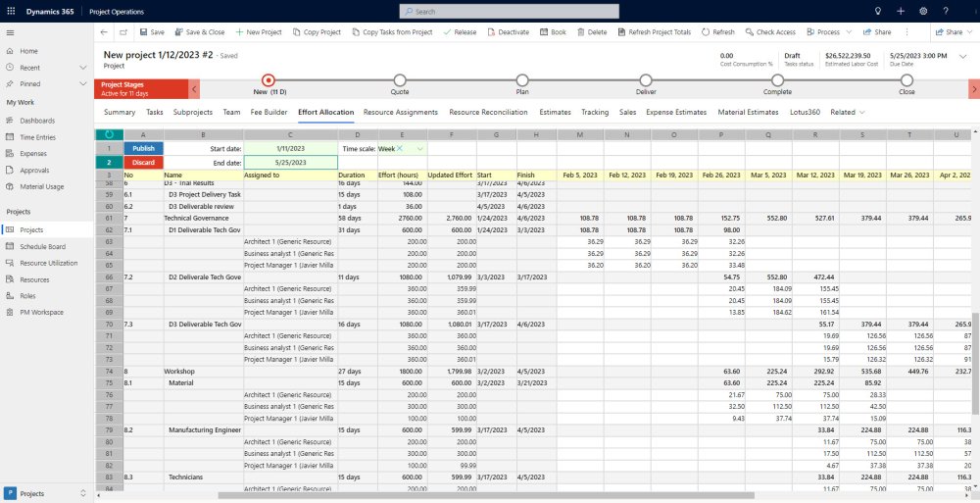This screenshot has height=503, width=980.
Task: Switch to the Estimates tab
Action: click(x=555, y=113)
